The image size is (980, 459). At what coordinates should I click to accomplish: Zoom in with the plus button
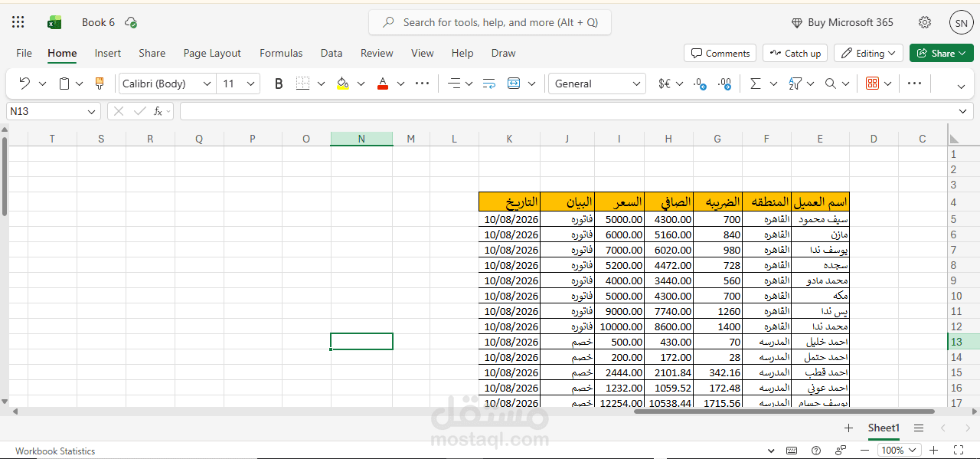(933, 450)
